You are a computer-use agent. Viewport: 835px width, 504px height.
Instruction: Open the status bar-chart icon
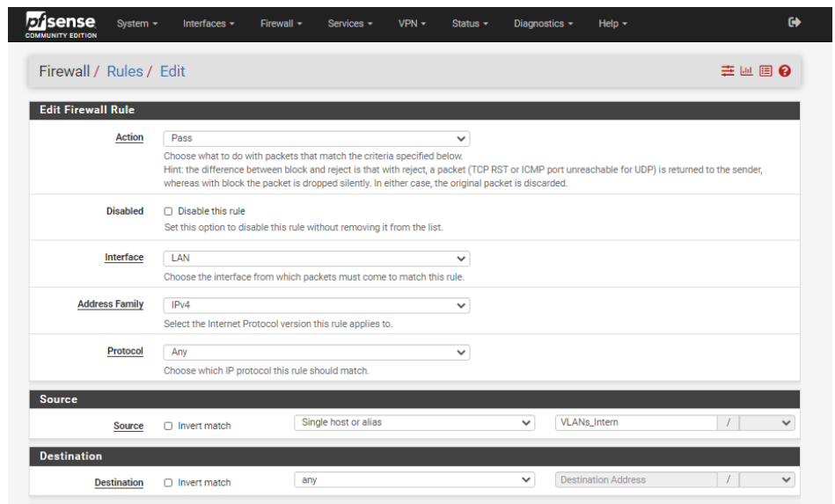(746, 71)
